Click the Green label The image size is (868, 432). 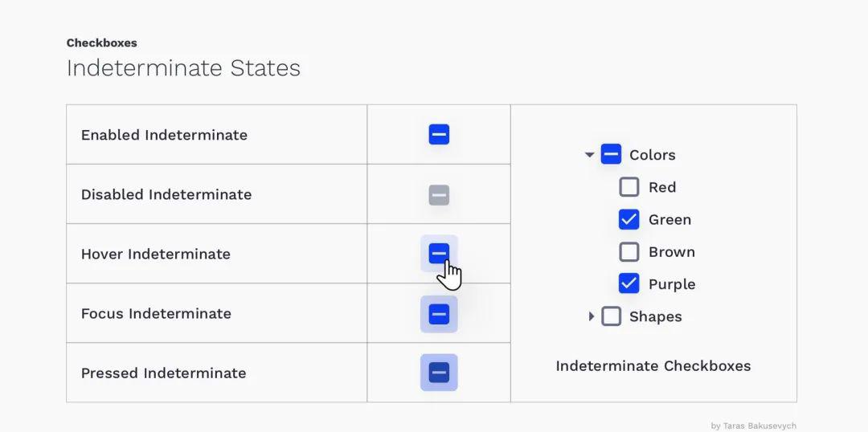coord(669,219)
